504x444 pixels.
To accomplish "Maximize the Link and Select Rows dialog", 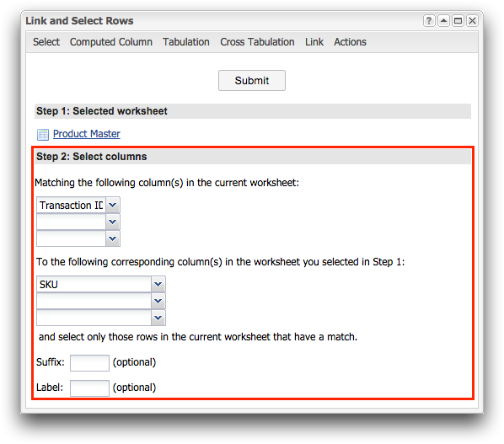I will (x=458, y=21).
